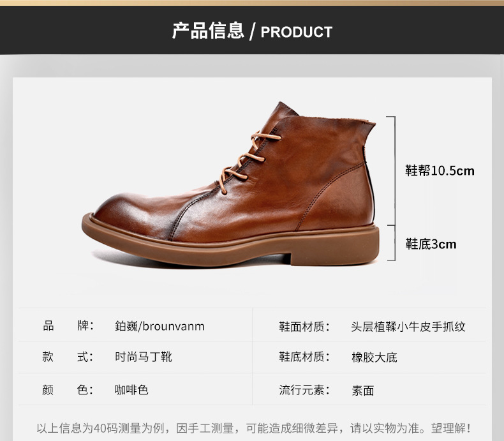Click the color value 咖啡色

(x=131, y=389)
